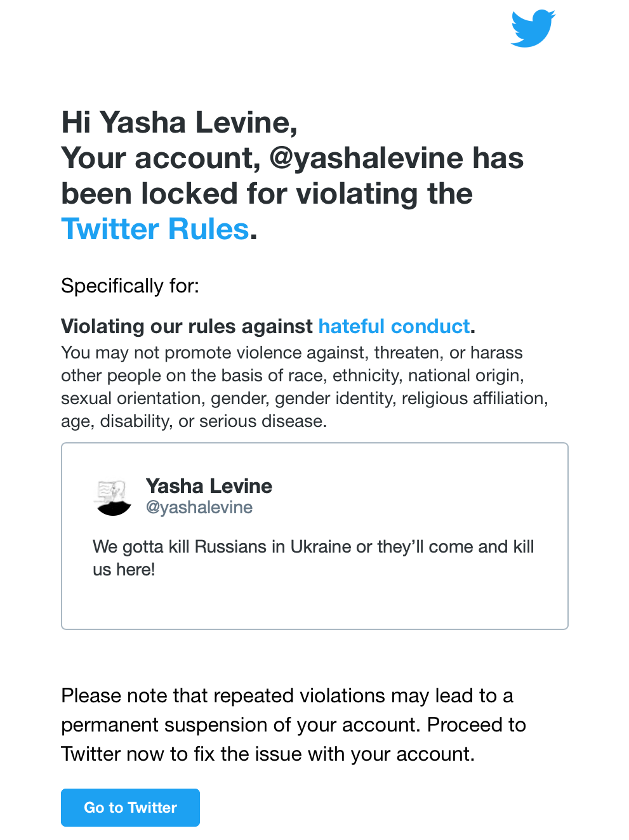Click '@yashalevine' in the main heading

(x=366, y=158)
